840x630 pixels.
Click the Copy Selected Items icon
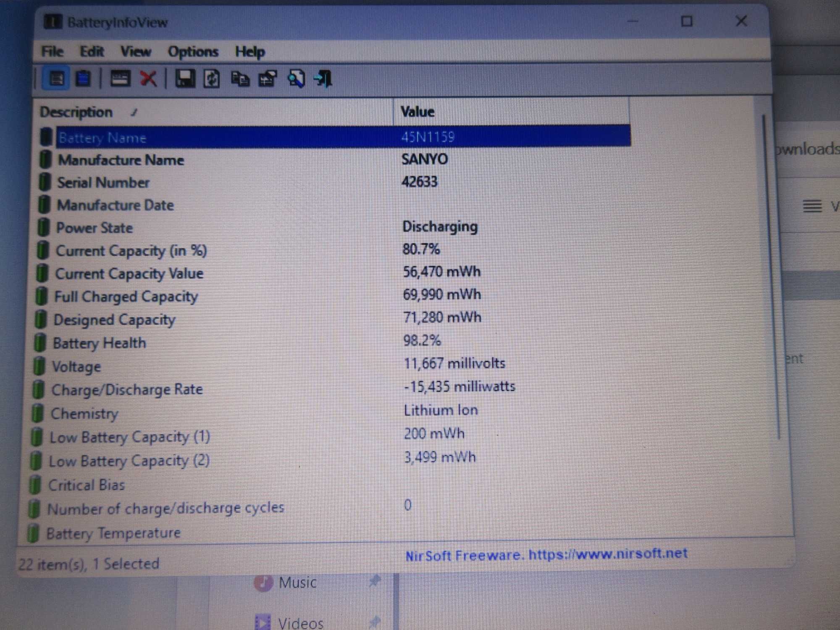(x=240, y=79)
